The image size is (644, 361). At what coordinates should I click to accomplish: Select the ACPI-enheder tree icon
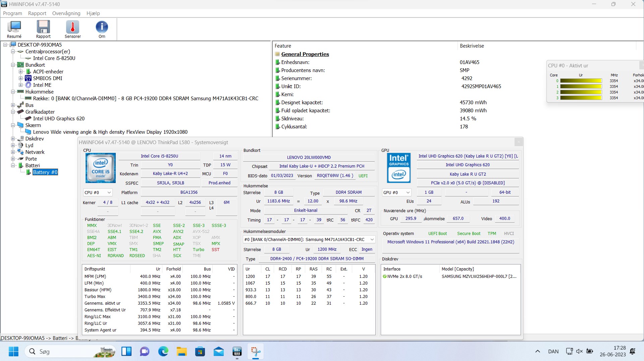point(29,71)
